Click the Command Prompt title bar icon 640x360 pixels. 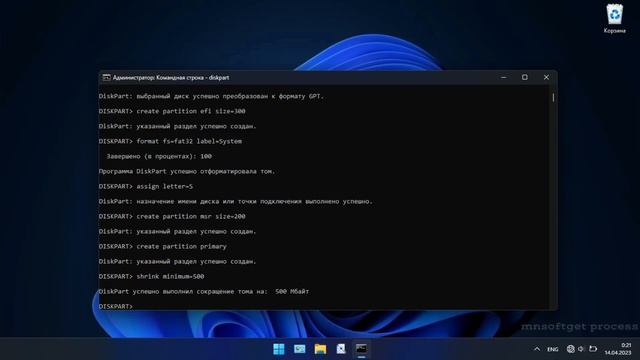tap(106, 78)
